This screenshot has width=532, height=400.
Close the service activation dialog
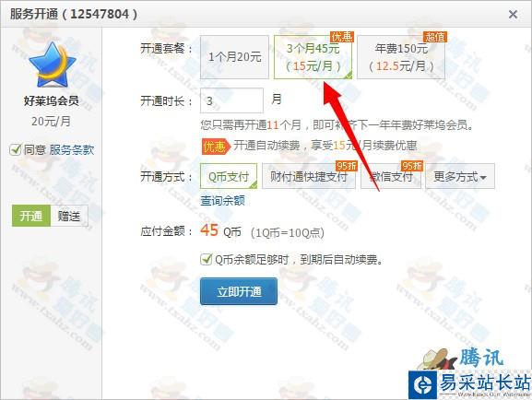click(513, 14)
